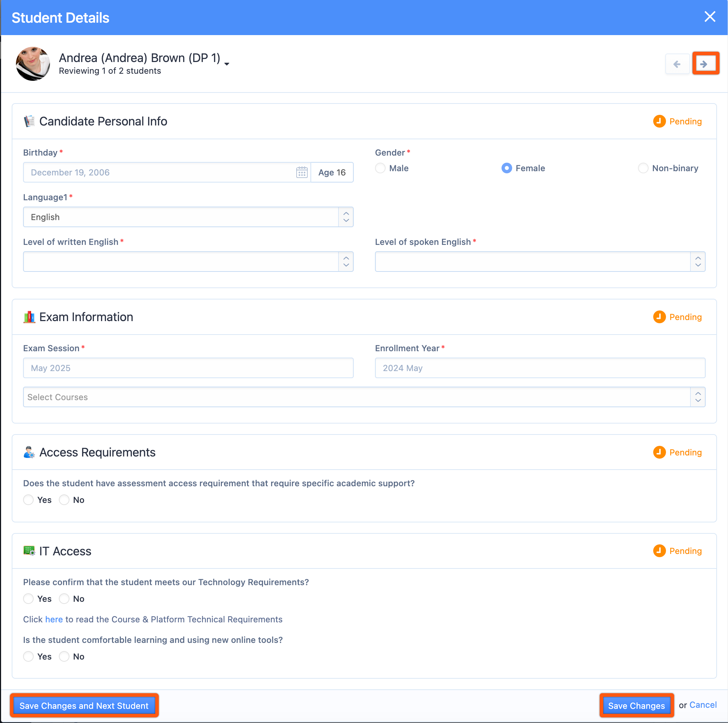This screenshot has height=723, width=728.
Task: Go to previous student arrow
Action: point(677,64)
